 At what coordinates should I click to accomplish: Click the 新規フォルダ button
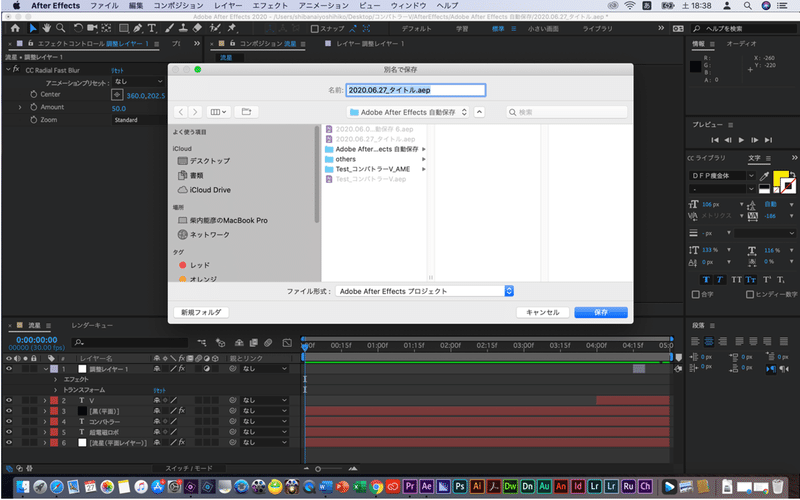201,313
